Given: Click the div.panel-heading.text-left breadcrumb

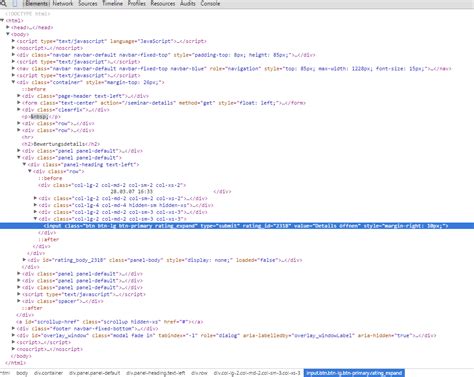Looking at the screenshot, I should pyautogui.click(x=156, y=373).
